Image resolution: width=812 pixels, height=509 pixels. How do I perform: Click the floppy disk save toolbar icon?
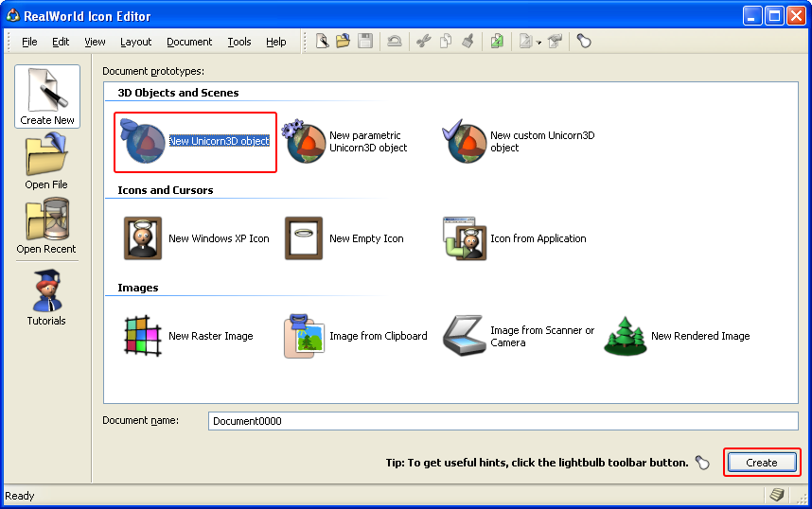[365, 41]
